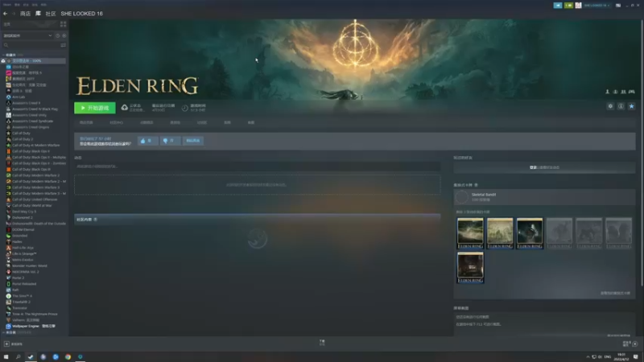Select Devil May Cry 5
This screenshot has height=362, width=644.
24,212
